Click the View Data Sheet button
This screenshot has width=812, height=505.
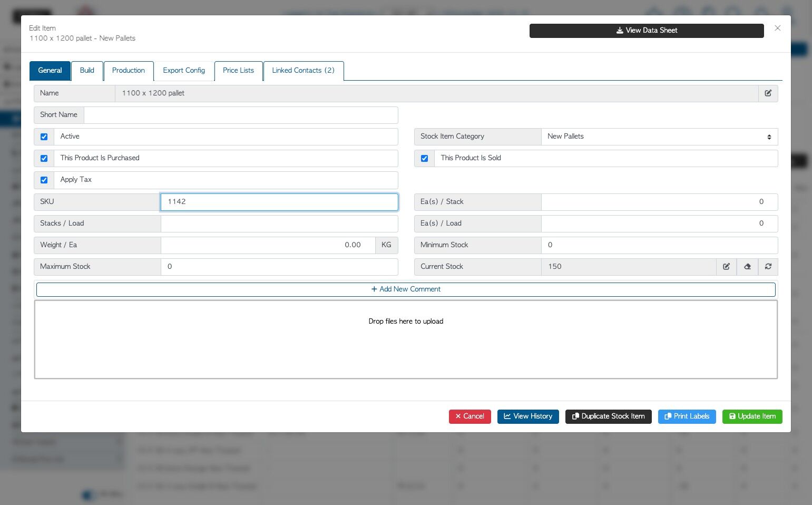click(x=647, y=31)
